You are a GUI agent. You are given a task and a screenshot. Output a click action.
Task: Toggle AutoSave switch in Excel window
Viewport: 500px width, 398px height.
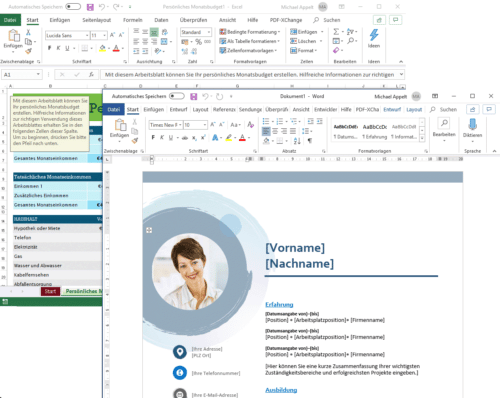[x=73, y=7]
